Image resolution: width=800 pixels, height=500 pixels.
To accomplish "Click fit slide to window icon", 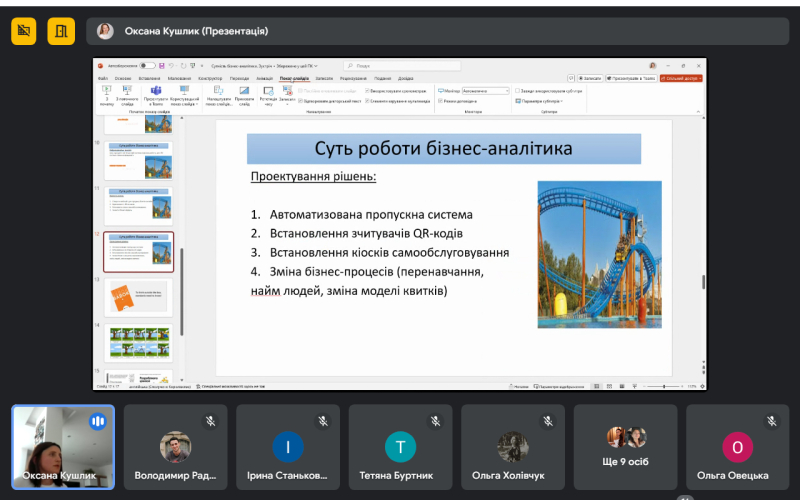I will 703,386.
